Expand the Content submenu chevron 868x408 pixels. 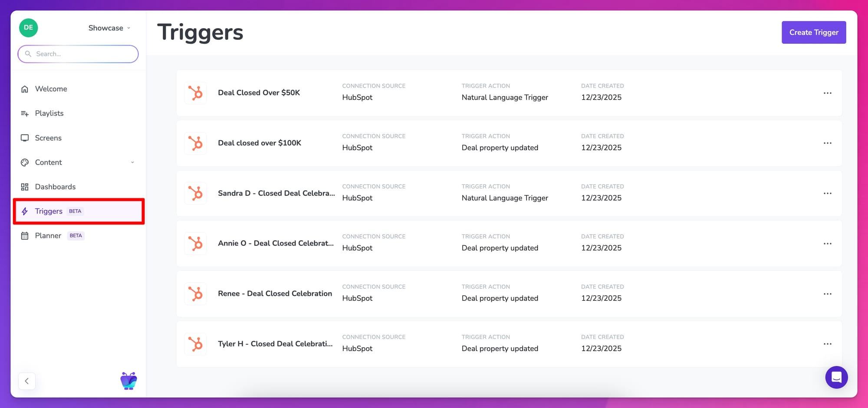132,162
